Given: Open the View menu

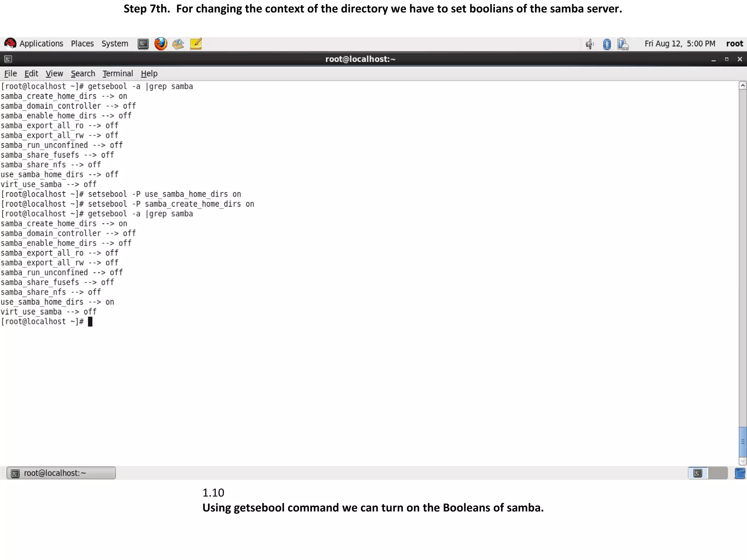Looking at the screenshot, I should pyautogui.click(x=54, y=74).
